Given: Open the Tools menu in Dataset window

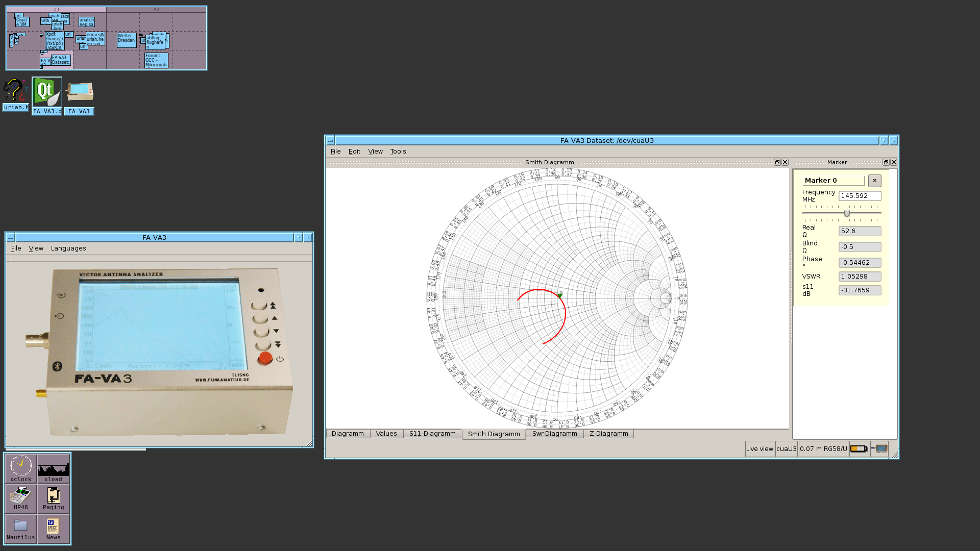Looking at the screenshot, I should 398,152.
